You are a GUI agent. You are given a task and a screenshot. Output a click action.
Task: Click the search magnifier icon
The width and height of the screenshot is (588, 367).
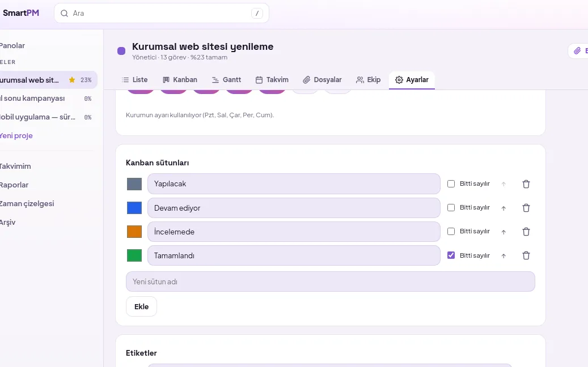(64, 14)
